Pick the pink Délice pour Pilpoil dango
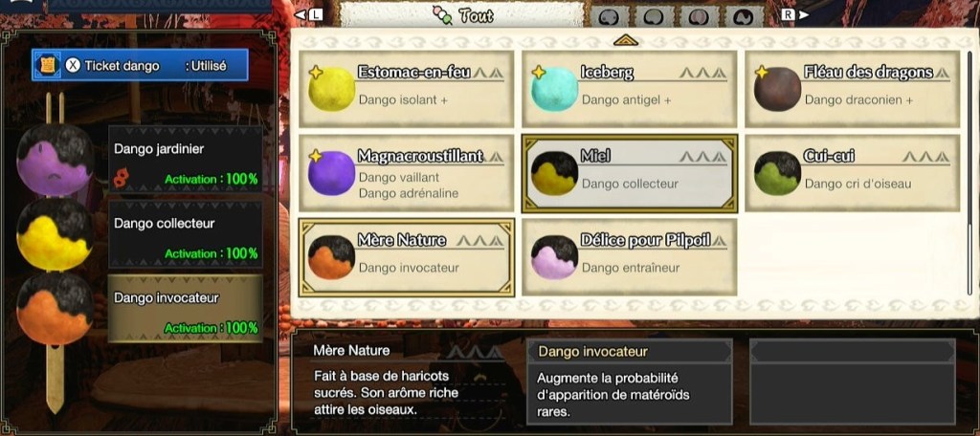980x436 pixels. [x=554, y=257]
